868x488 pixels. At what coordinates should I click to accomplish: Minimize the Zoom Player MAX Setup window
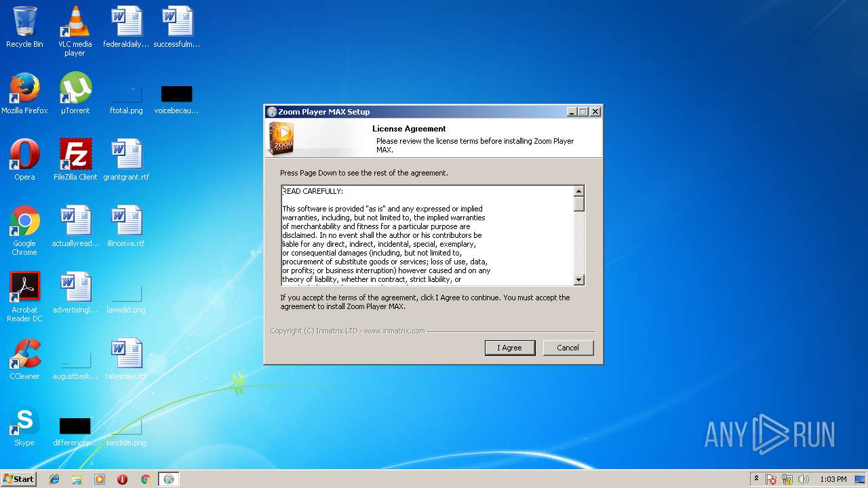click(572, 112)
